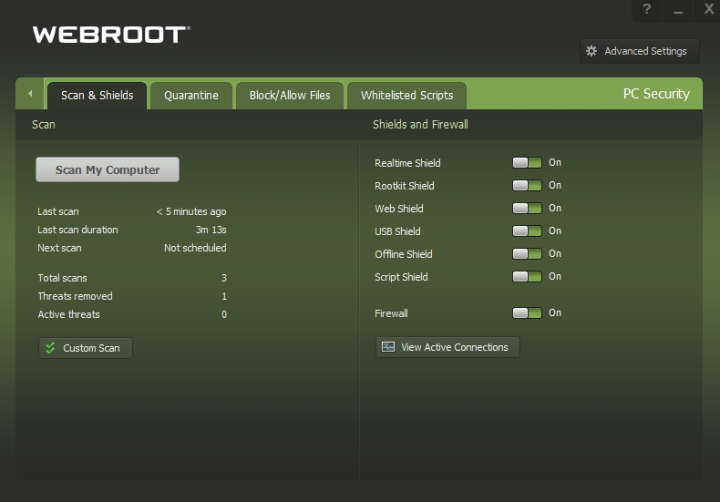
Task: Start a scan with Scan My Computer
Action: 107,169
